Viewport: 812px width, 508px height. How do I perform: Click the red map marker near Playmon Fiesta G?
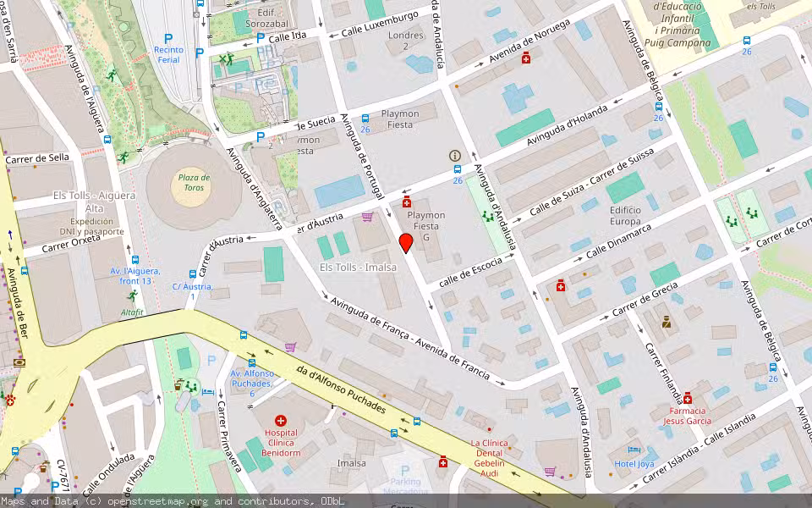[406, 243]
